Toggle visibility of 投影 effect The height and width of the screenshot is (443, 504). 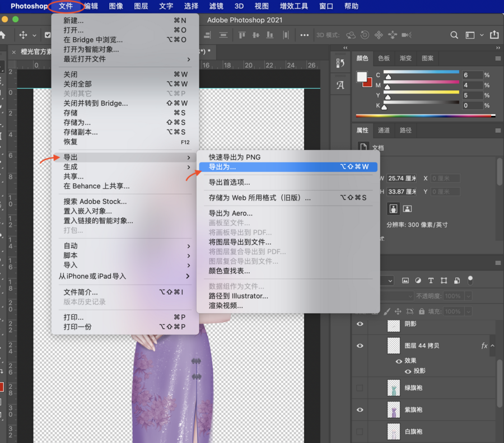tap(408, 371)
